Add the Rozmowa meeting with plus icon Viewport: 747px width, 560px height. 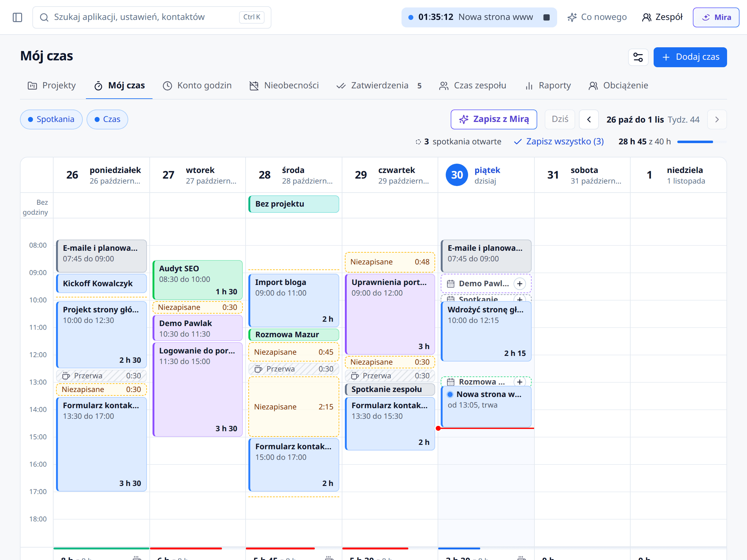[519, 382]
